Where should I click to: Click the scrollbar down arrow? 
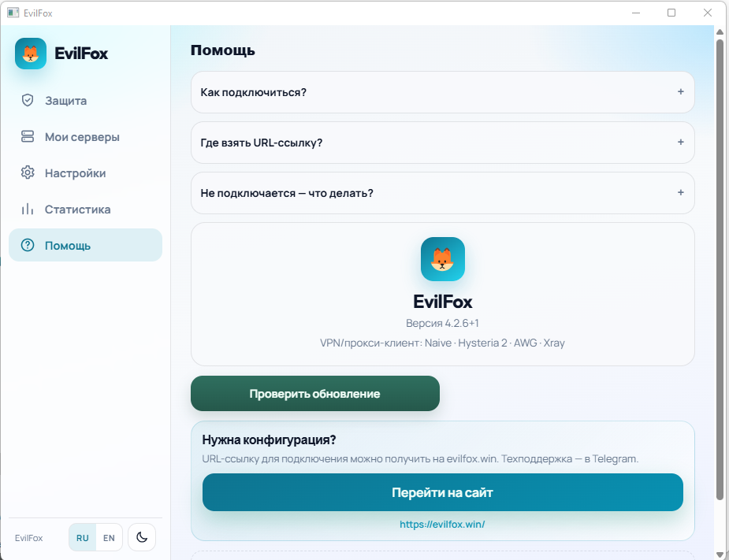[720, 554]
